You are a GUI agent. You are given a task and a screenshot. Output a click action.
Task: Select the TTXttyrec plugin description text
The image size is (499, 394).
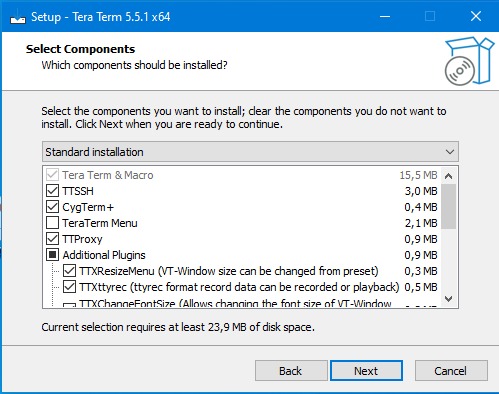[239, 287]
